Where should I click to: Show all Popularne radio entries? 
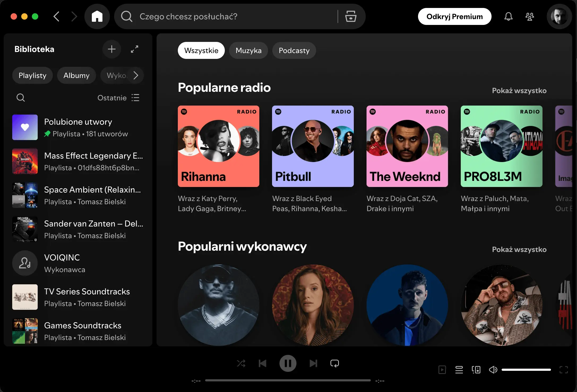pos(519,90)
